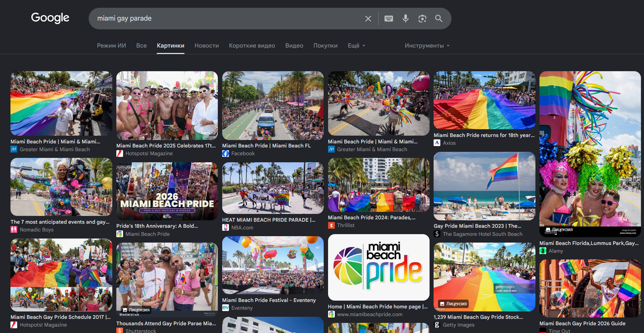
Task: Go to the Короткие видео tab
Action: click(252, 46)
